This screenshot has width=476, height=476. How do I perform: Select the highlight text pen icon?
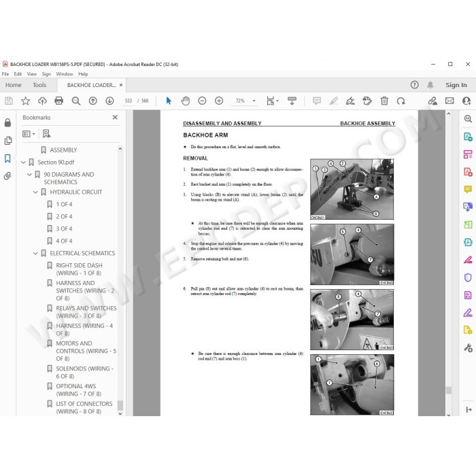[334, 101]
